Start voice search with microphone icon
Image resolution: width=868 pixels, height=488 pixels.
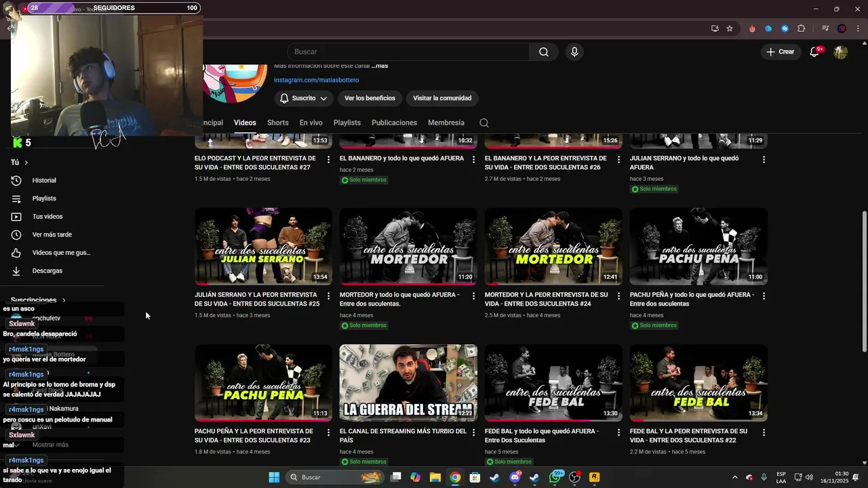(x=574, y=52)
